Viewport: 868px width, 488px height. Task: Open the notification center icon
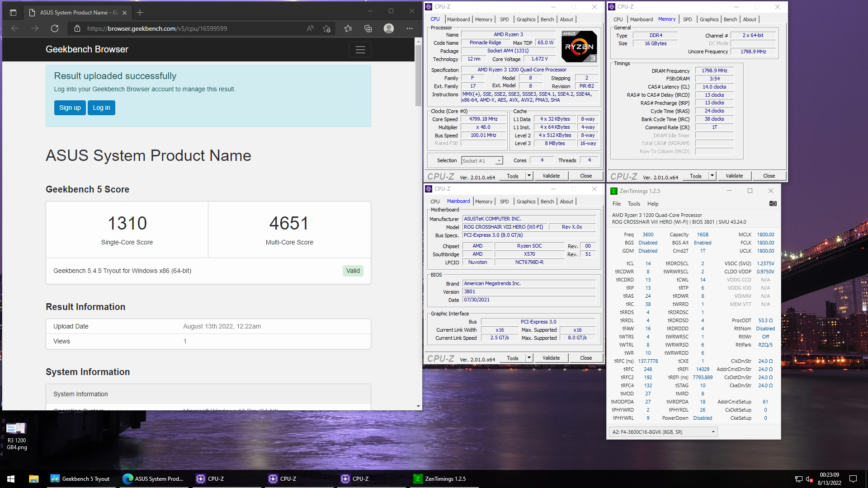pyautogui.click(x=853, y=479)
